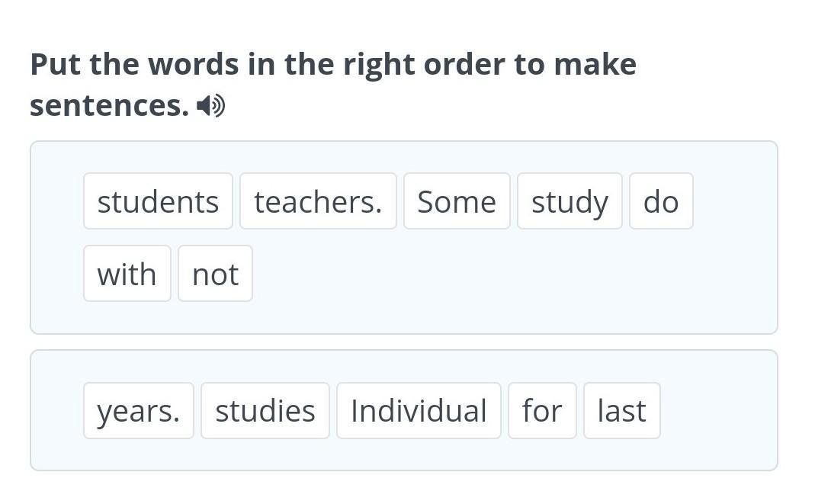815x504 pixels.
Task: Click the "study" word tile
Action: coord(570,201)
